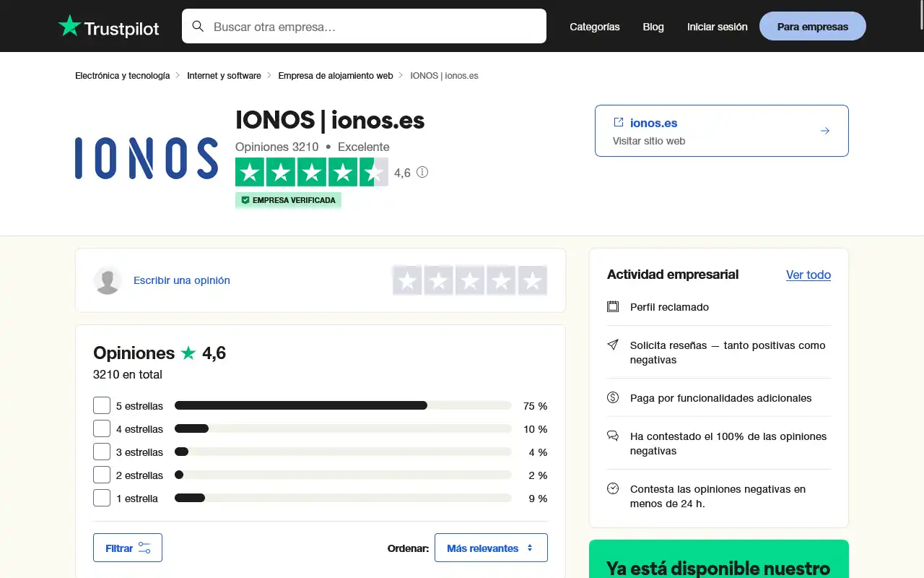Click the 1 estrella 9 % bar
Screen dimensions: 924x578
pyautogui.click(x=343, y=498)
